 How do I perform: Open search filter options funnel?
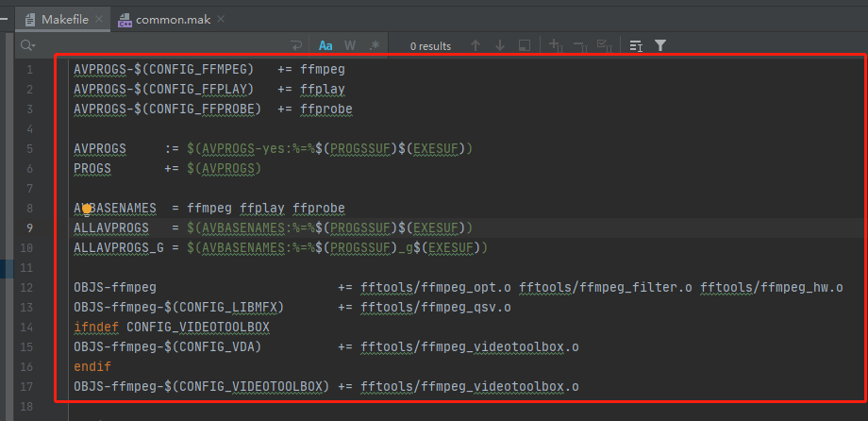point(660,45)
